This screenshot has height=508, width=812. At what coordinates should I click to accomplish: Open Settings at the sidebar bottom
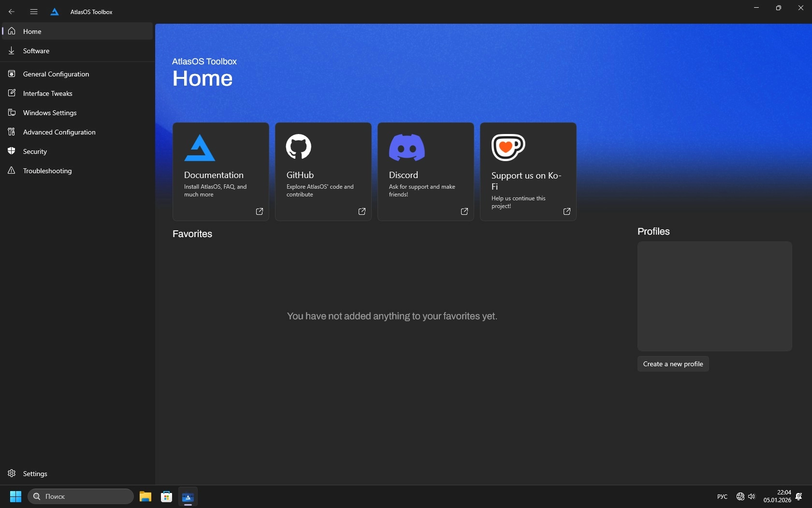tap(77, 473)
